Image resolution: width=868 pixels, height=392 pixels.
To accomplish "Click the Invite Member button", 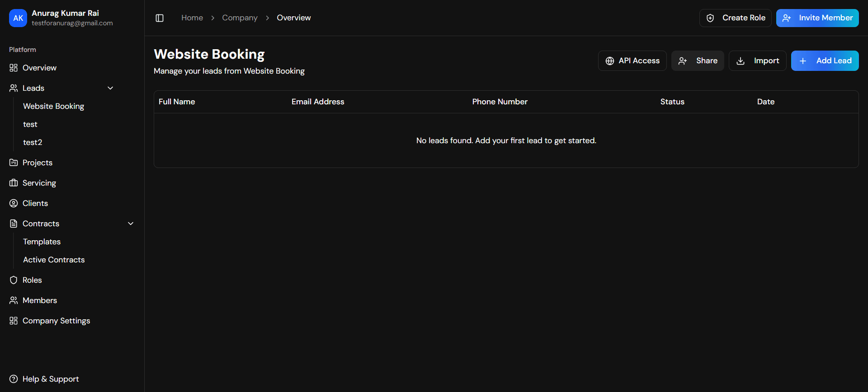I will 817,18.
